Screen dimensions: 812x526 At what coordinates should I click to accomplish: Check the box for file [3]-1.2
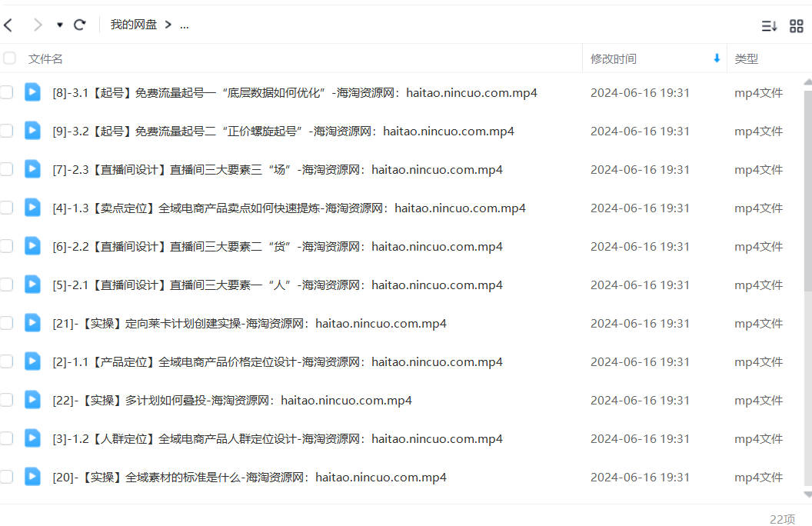tap(6, 438)
